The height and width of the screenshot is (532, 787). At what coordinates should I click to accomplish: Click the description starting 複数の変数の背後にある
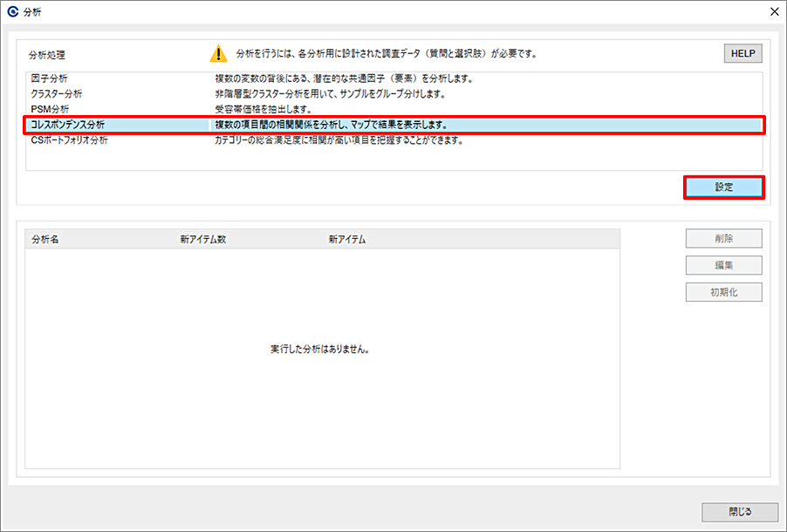click(x=344, y=78)
